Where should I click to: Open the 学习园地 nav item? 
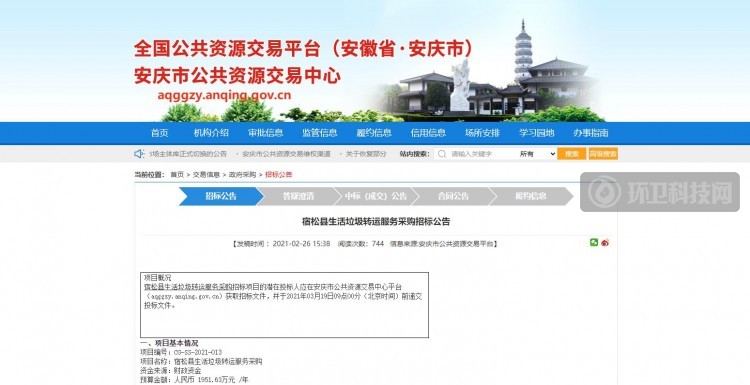pos(537,133)
